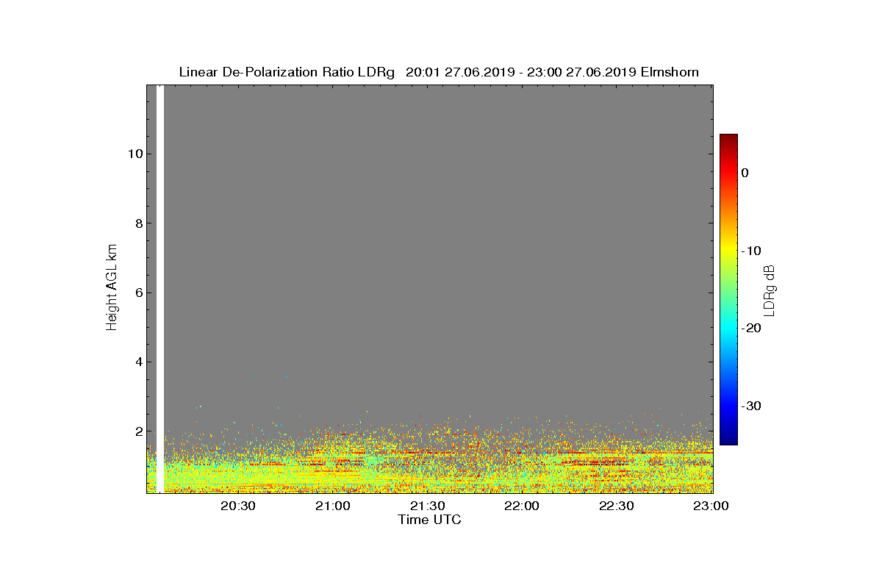The width and height of the screenshot is (882, 588).
Task: Click the 21:30 time tick label
Action: [x=428, y=506]
